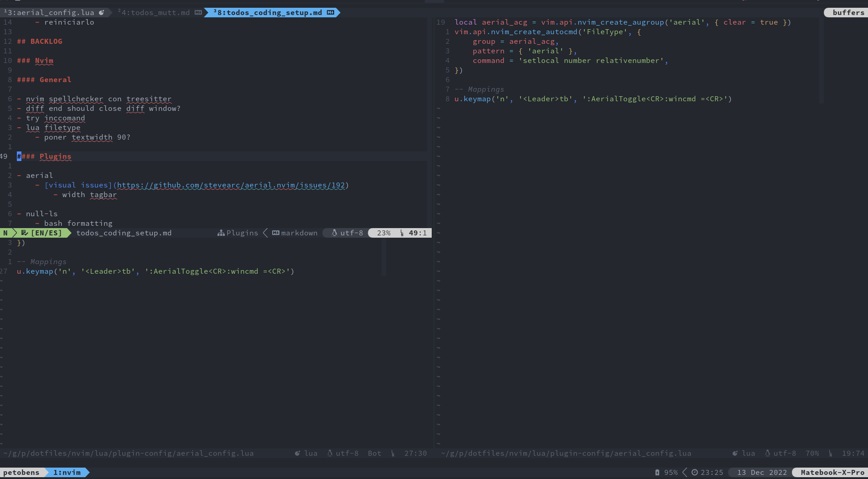Click the Plugins breadcrumb tree icon
Viewport: 868px width, 479px height.
(221, 233)
